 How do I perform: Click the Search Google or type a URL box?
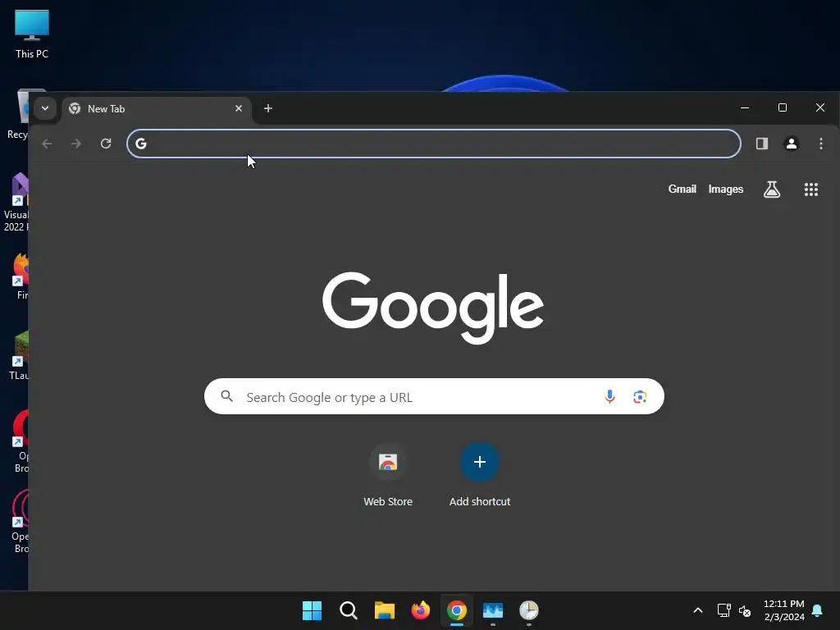coord(434,396)
